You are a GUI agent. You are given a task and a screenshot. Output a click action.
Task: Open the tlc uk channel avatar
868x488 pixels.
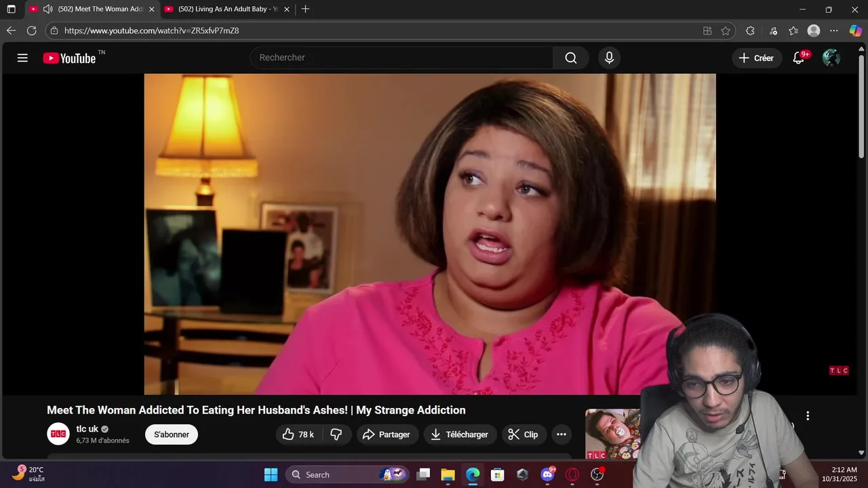[x=58, y=434]
